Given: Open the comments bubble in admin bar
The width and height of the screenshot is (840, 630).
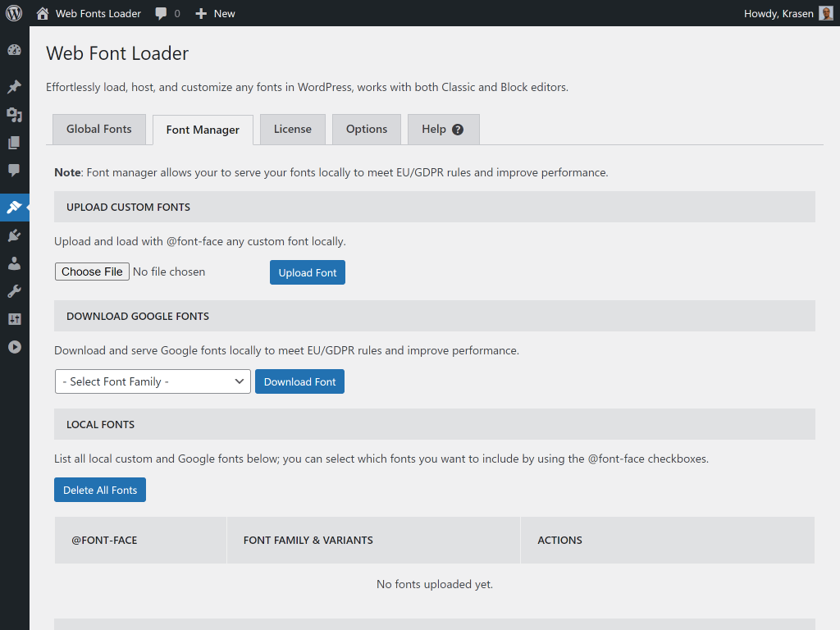Looking at the screenshot, I should (x=161, y=13).
